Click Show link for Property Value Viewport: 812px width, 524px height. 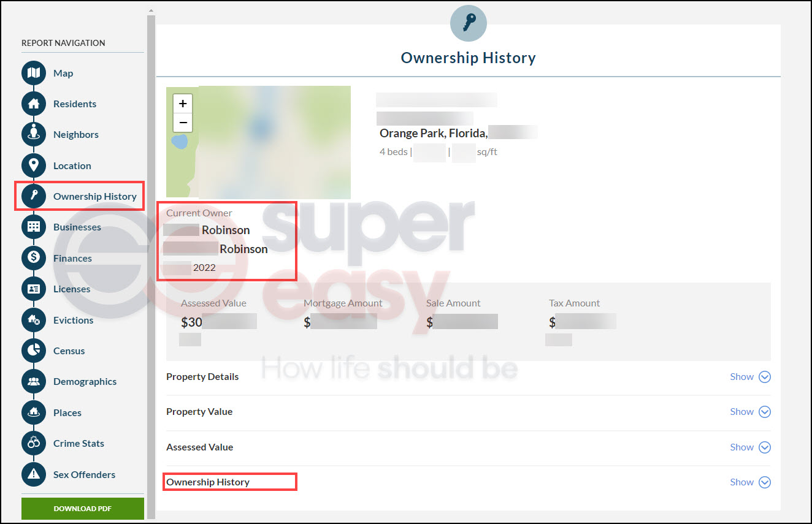pos(741,412)
